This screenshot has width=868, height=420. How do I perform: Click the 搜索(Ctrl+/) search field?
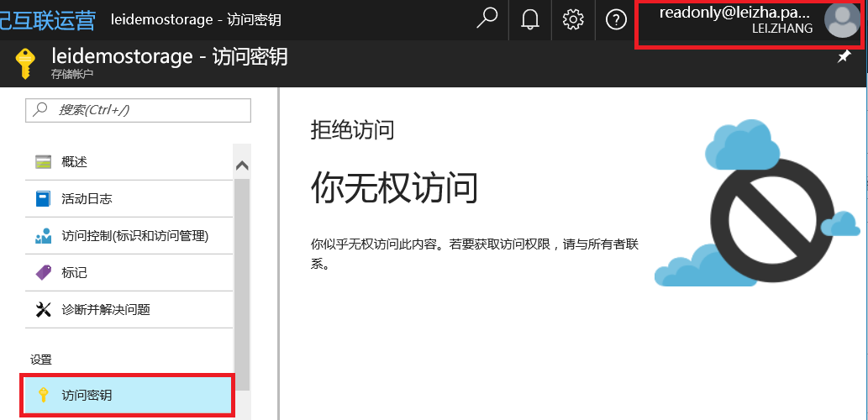[x=139, y=110]
